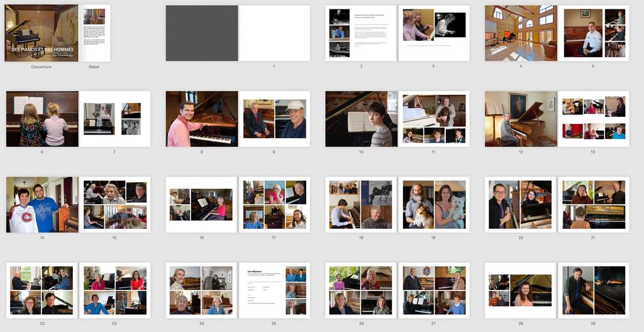The width and height of the screenshot is (644, 332).
Task: Open blank page 1
Action: tap(274, 33)
